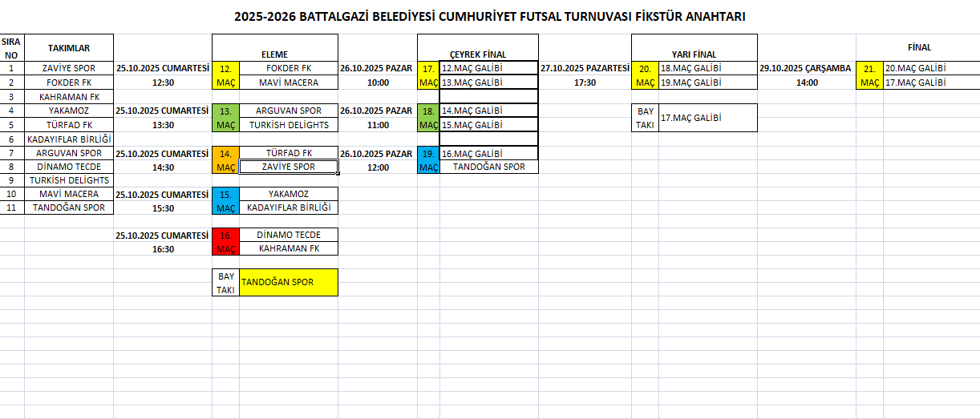Click the FİNAL header cell
Screen dimensions: 980x419
(x=918, y=47)
